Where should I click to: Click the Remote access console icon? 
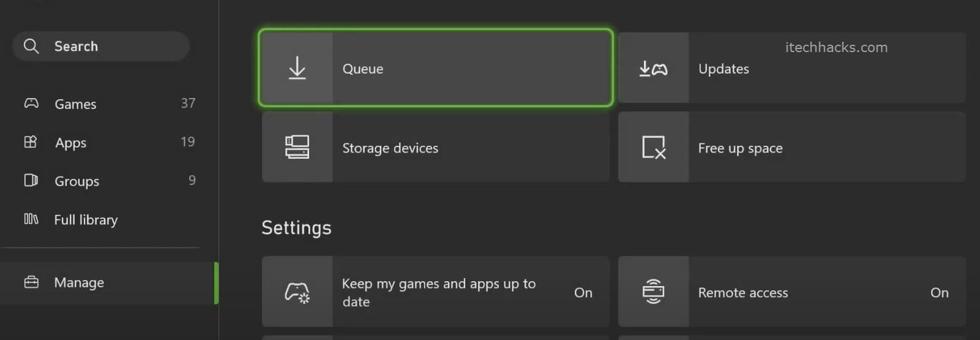[x=653, y=292]
